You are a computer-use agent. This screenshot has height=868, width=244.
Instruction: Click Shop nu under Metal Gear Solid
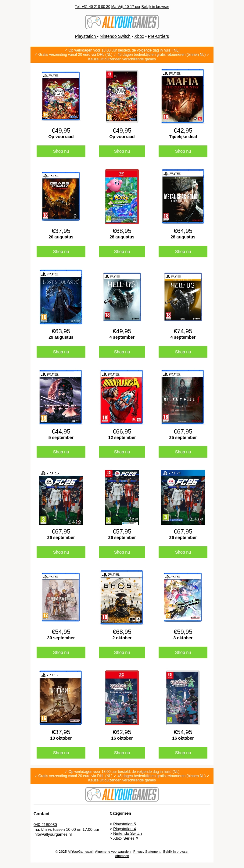(183, 251)
